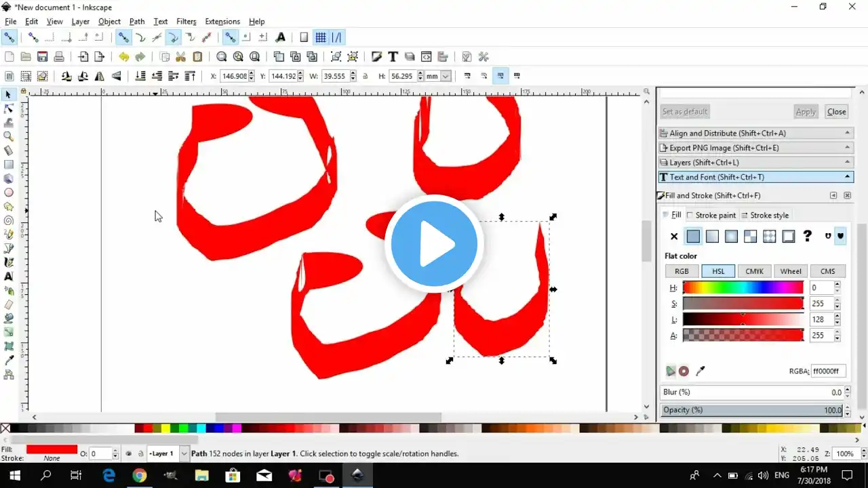The height and width of the screenshot is (488, 868).
Task: Click the Paste clipboard icon
Action: coord(197,57)
